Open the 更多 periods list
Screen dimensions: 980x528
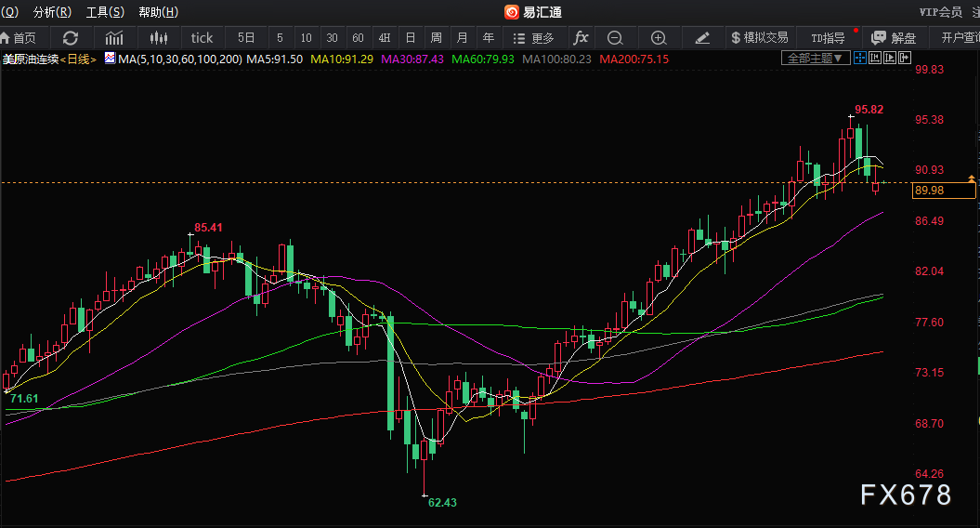[x=534, y=38]
